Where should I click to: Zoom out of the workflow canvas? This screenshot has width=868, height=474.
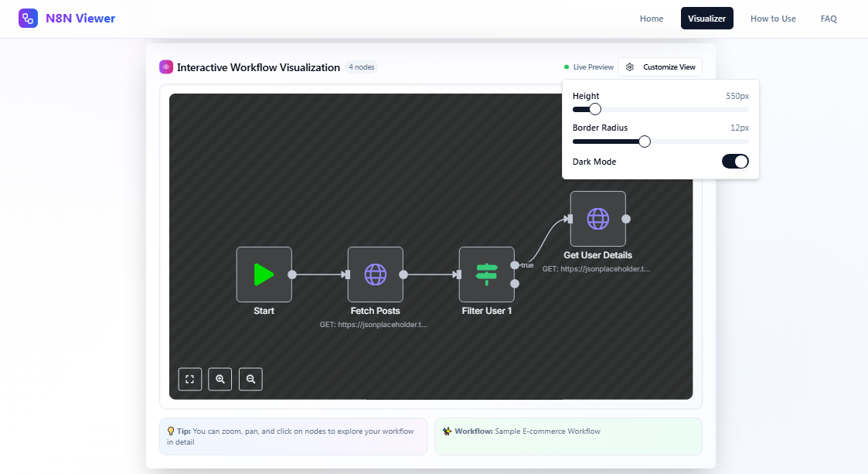coord(250,379)
